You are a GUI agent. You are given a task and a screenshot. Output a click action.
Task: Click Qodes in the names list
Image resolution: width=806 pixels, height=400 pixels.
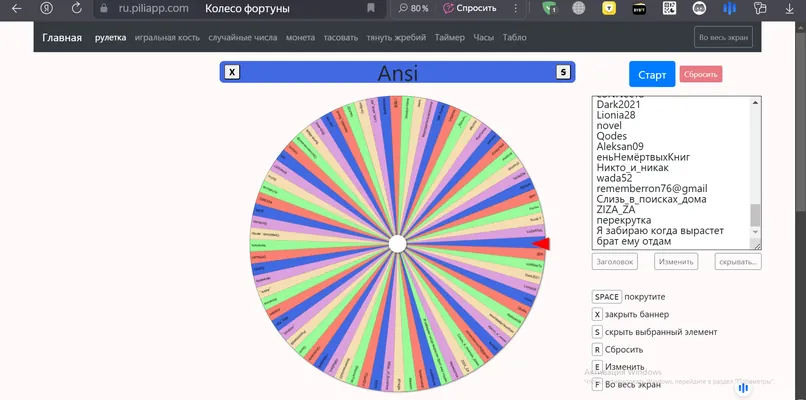(x=612, y=136)
